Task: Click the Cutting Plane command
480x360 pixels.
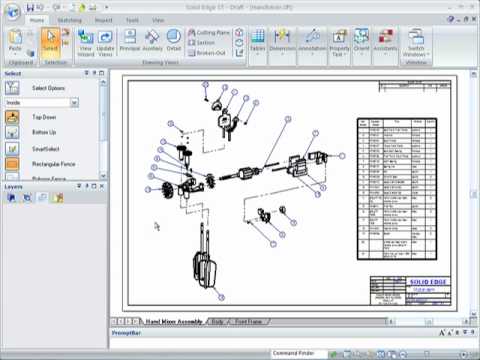Action: click(209, 32)
